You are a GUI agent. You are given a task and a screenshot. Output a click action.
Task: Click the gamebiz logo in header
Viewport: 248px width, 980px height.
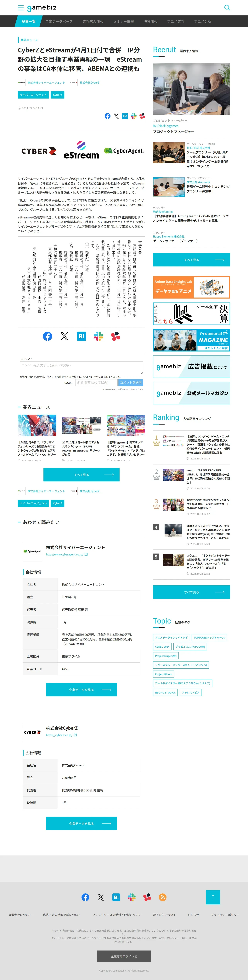tap(42, 8)
